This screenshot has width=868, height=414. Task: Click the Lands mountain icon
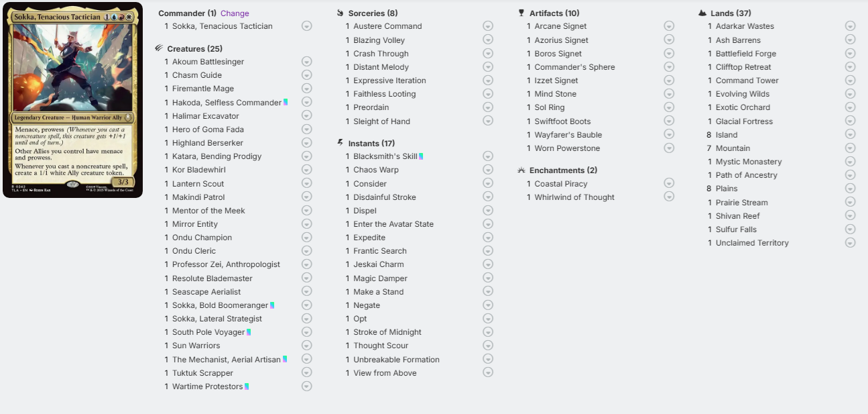point(702,13)
